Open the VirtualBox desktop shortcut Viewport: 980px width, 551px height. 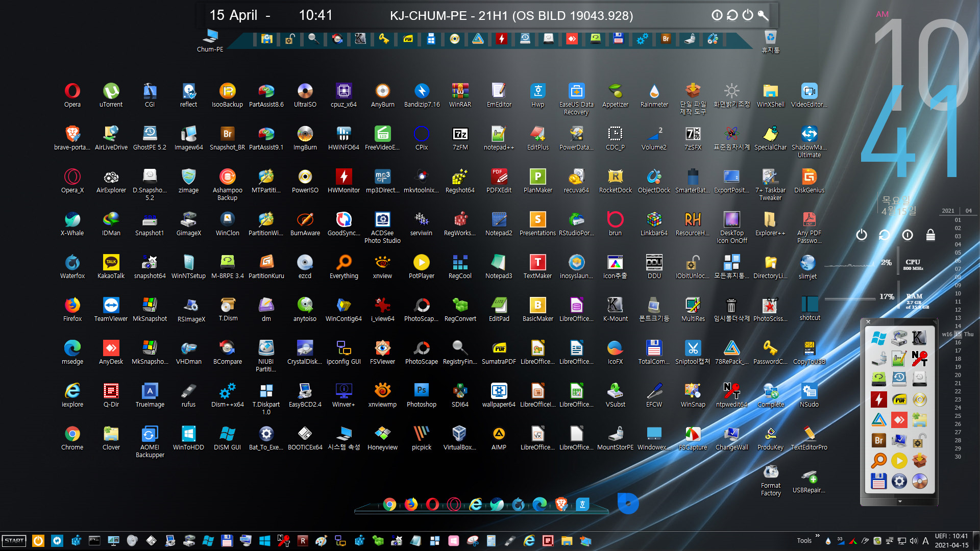[x=460, y=438]
